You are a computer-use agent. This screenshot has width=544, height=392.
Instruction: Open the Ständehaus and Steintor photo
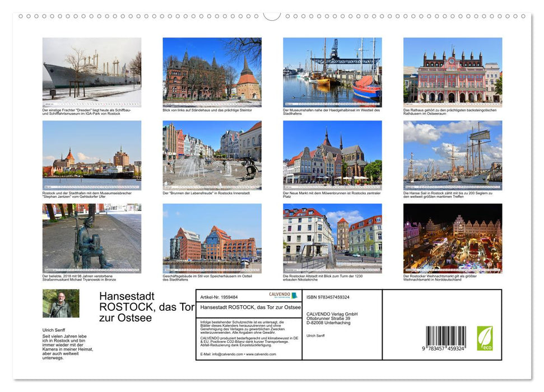click(x=212, y=72)
